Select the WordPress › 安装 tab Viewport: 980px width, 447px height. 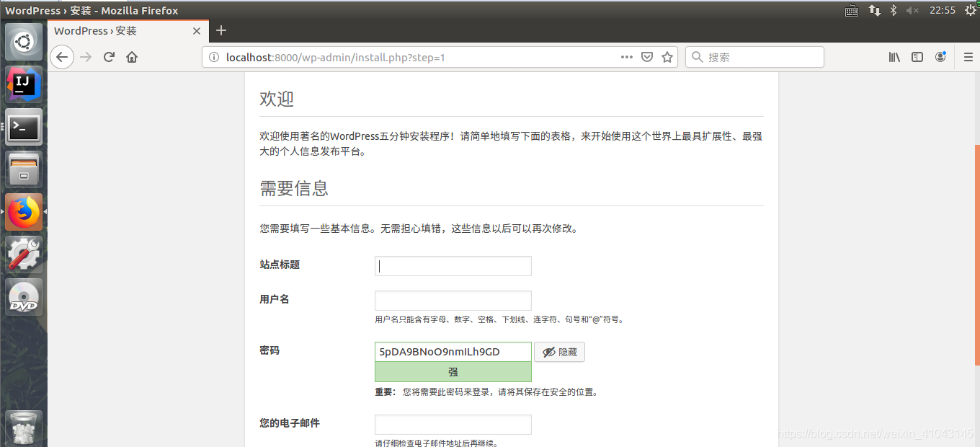(x=128, y=31)
